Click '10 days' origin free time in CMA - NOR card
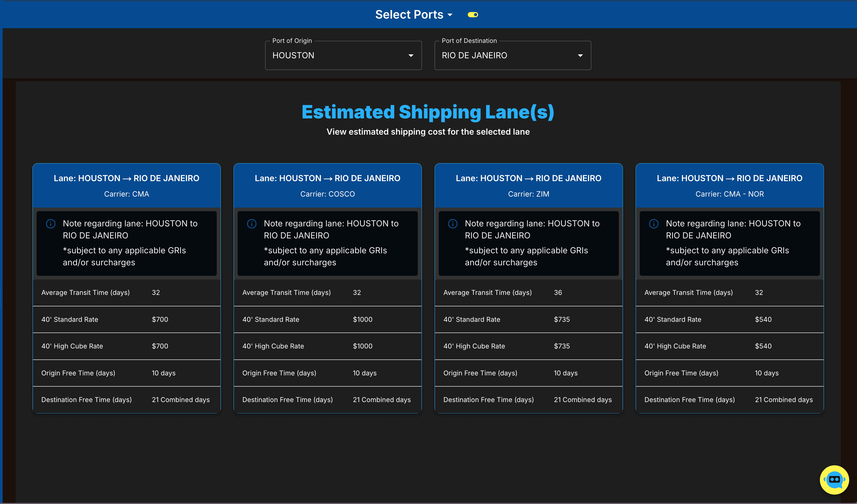The width and height of the screenshot is (857, 504). [x=767, y=373]
